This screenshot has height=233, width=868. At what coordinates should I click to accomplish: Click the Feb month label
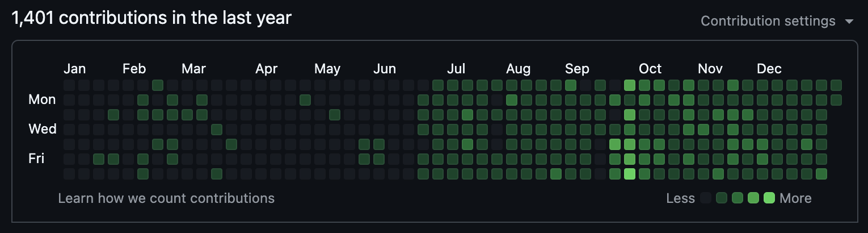pyautogui.click(x=134, y=69)
